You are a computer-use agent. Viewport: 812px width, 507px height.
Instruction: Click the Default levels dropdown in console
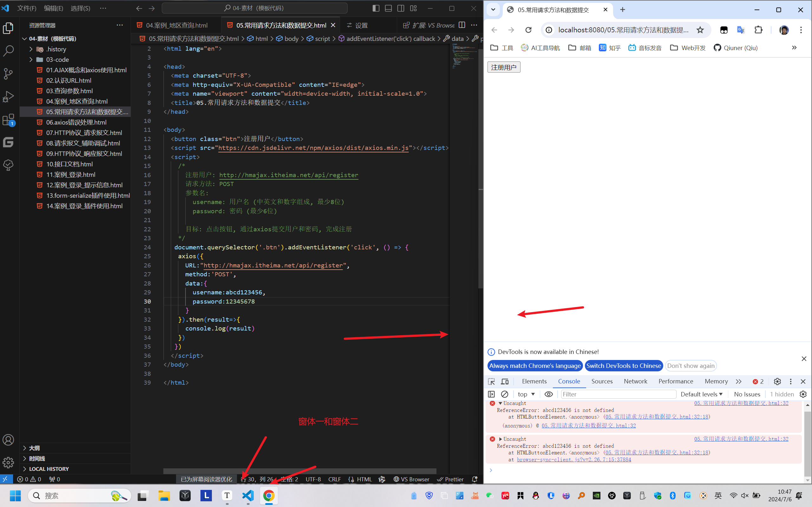[702, 394]
